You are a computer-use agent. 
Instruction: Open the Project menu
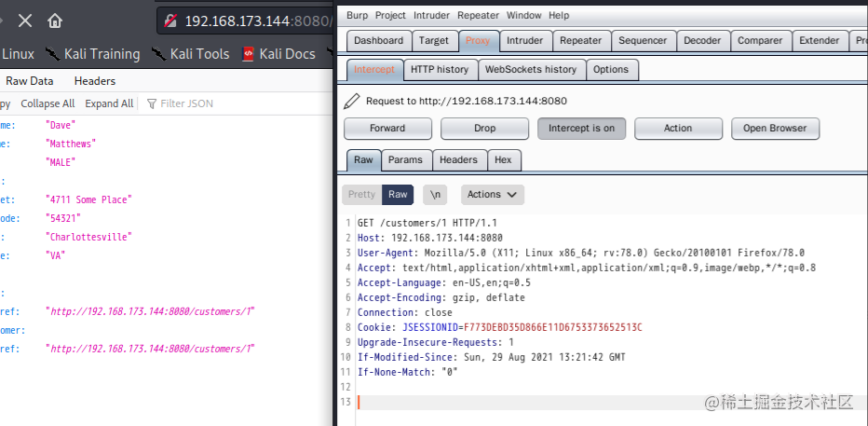[x=390, y=16]
